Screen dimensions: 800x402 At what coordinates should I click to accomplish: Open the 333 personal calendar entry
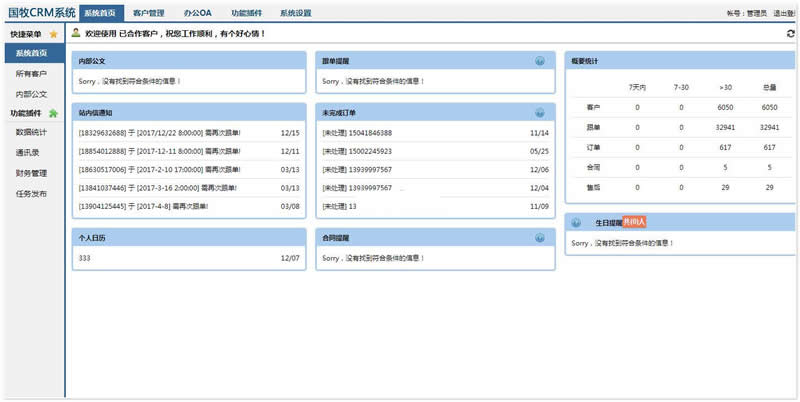[x=85, y=258]
